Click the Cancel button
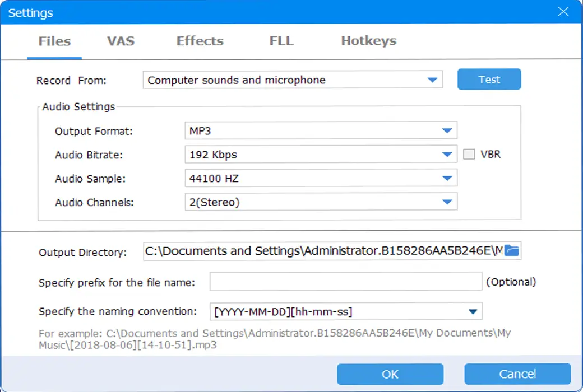This screenshot has width=583, height=392. click(517, 374)
